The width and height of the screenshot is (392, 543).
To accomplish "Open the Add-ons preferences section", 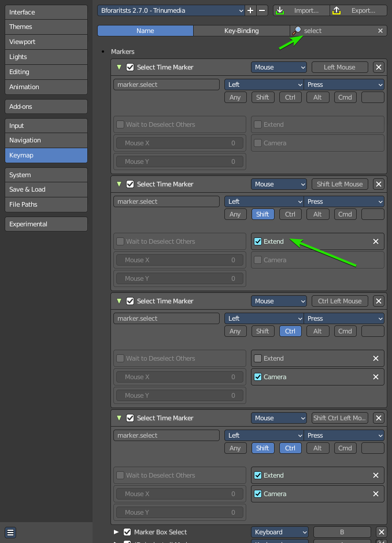I will tap(46, 107).
